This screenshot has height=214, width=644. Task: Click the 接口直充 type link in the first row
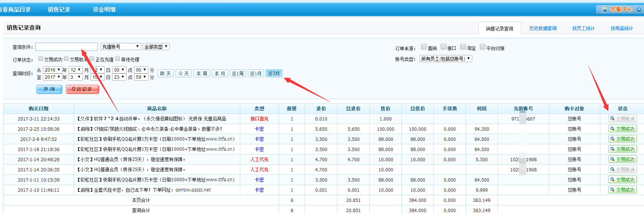point(259,119)
